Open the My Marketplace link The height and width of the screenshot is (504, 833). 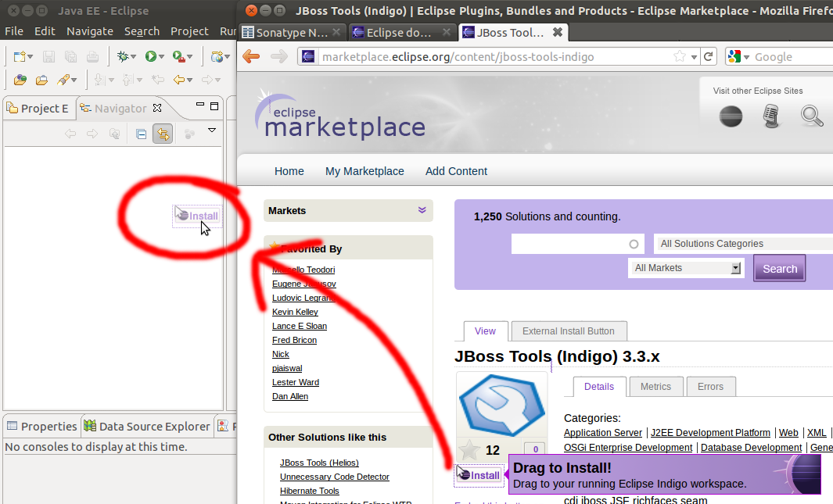point(364,171)
